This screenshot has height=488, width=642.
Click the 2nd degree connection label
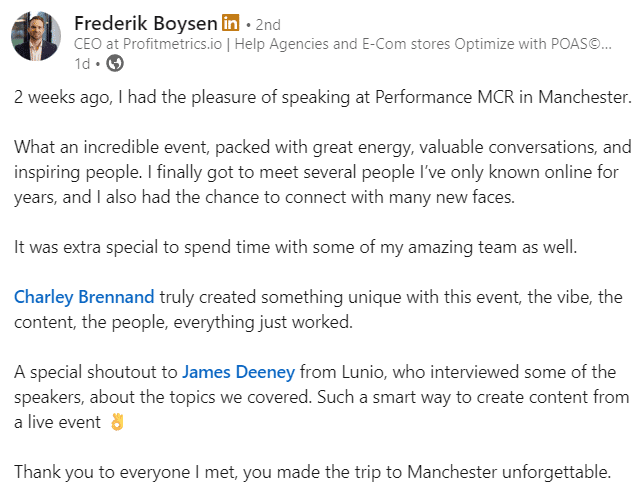269,23
